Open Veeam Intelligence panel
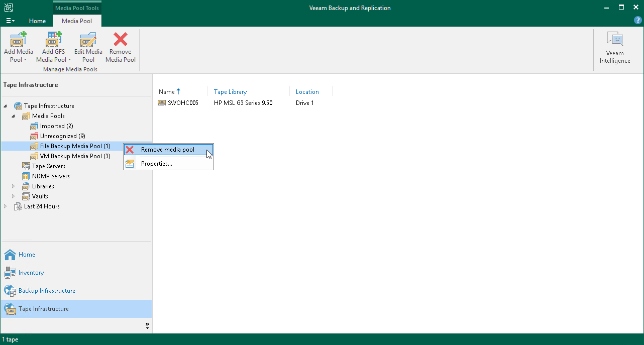This screenshot has width=644, height=345. (614, 47)
